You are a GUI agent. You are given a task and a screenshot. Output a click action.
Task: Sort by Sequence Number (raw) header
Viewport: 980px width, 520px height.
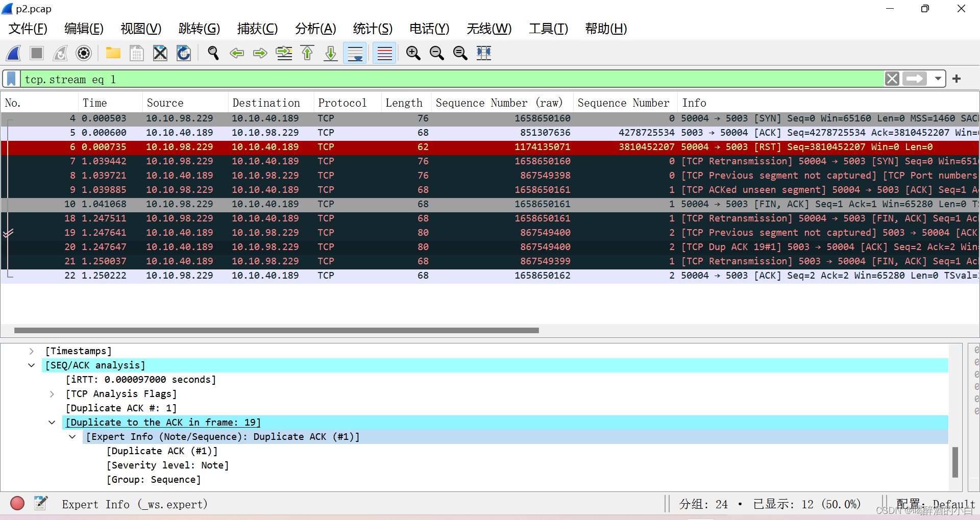[x=503, y=103]
